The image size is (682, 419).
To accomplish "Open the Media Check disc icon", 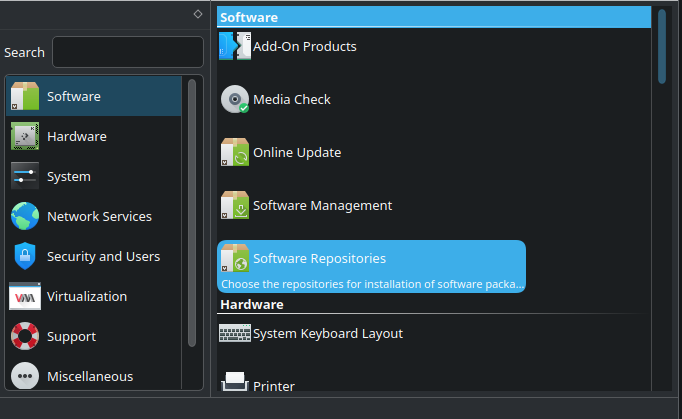I will [235, 99].
